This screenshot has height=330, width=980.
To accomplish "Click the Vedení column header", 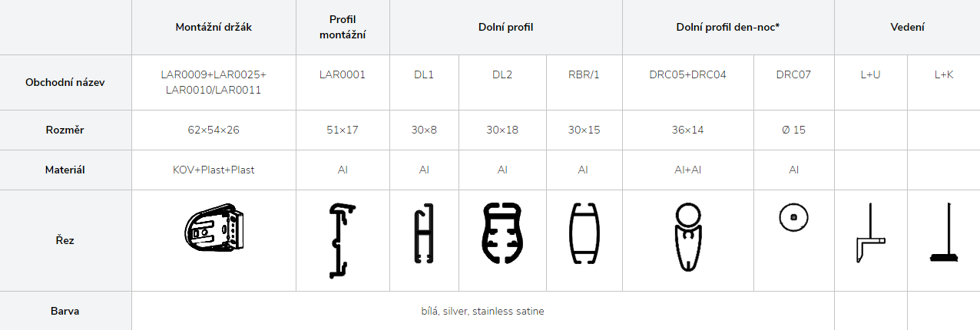I will 907,27.
